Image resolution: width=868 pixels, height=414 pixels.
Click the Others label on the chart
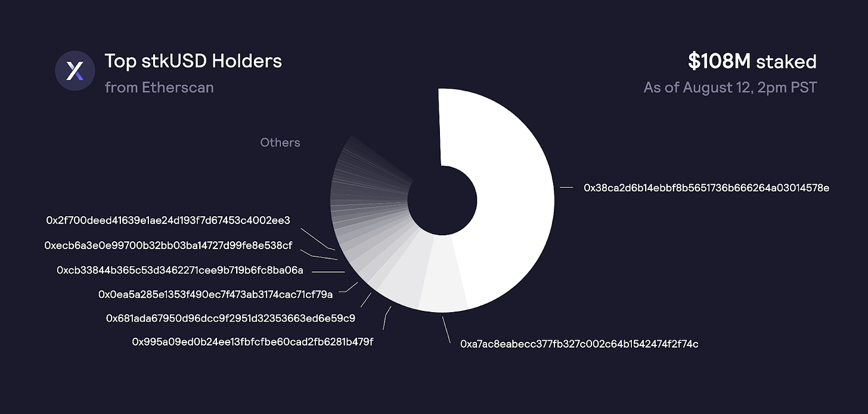tap(280, 143)
